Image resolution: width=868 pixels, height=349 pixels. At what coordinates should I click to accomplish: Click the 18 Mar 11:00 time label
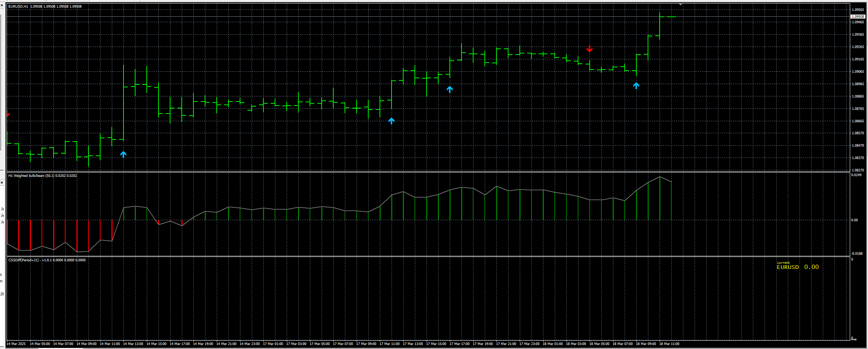(x=669, y=344)
